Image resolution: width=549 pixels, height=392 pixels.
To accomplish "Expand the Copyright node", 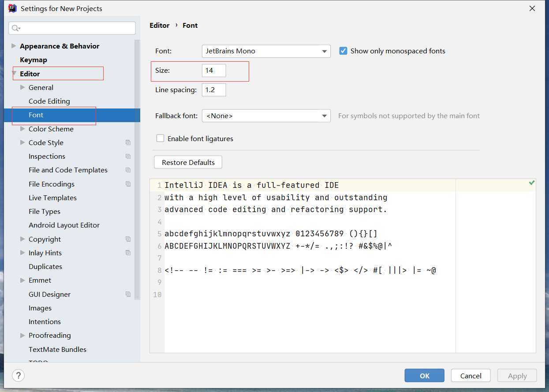I will [22, 239].
